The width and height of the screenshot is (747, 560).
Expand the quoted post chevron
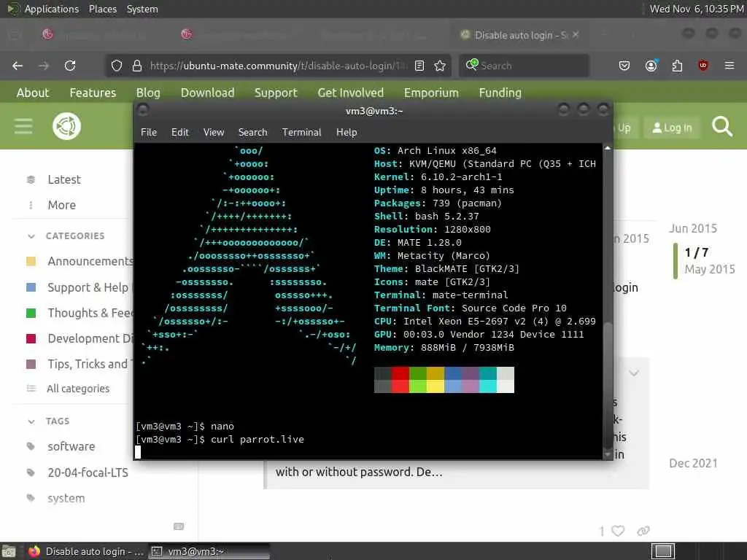click(x=634, y=373)
